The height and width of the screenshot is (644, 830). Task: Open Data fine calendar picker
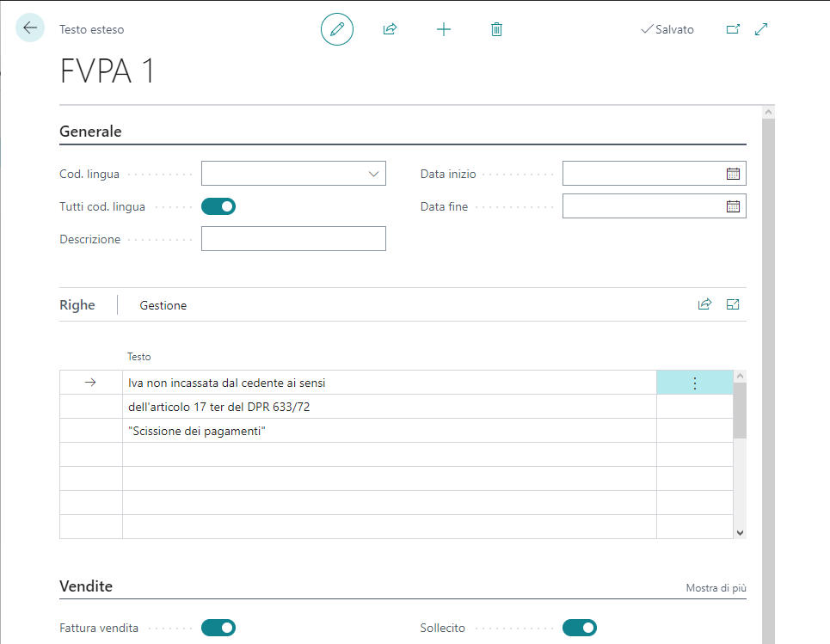point(733,206)
